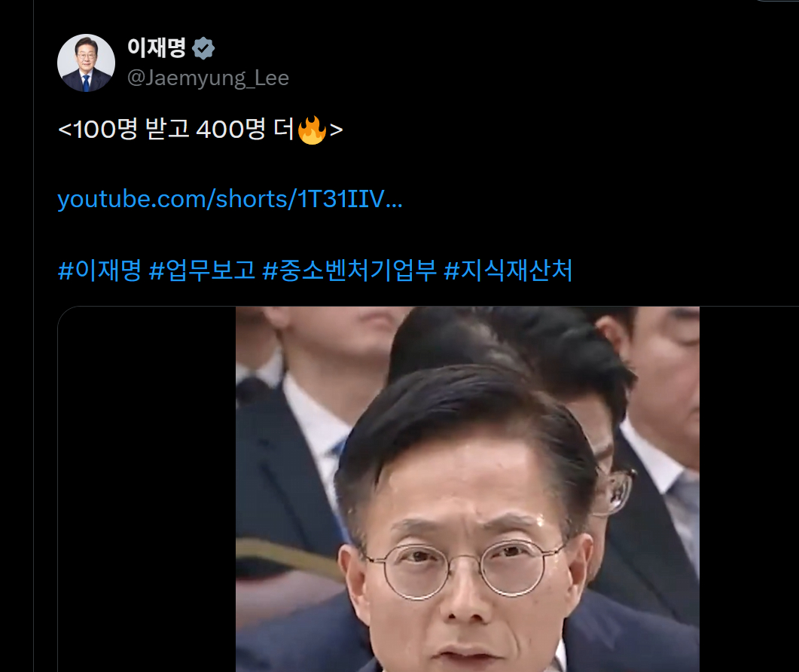Screen dimensions: 799x672
Task: Open 이재명's round profile avatar
Action: [x=86, y=63]
